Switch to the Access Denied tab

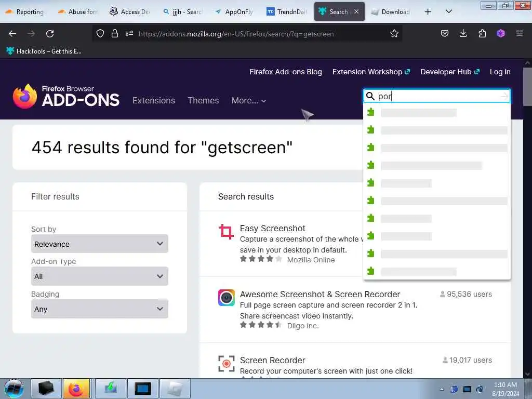(130, 11)
